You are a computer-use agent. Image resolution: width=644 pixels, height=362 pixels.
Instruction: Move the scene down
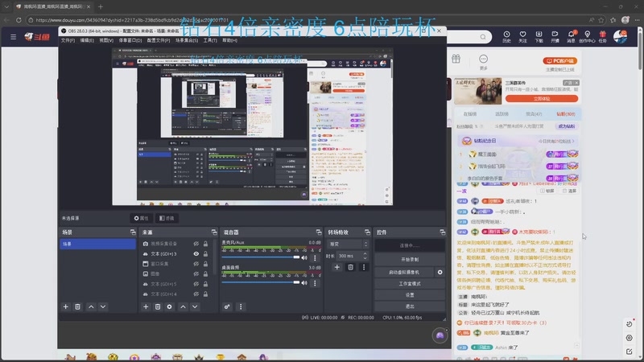pyautogui.click(x=103, y=306)
